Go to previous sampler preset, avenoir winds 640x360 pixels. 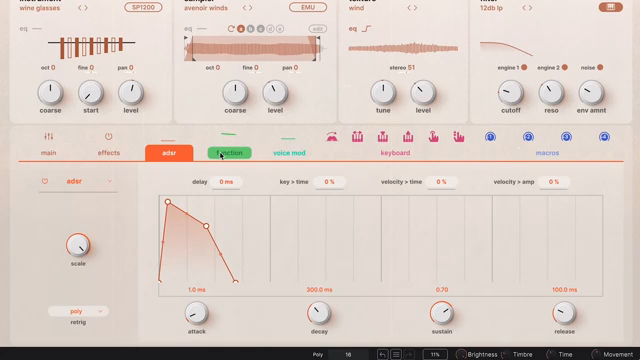[244, 8]
